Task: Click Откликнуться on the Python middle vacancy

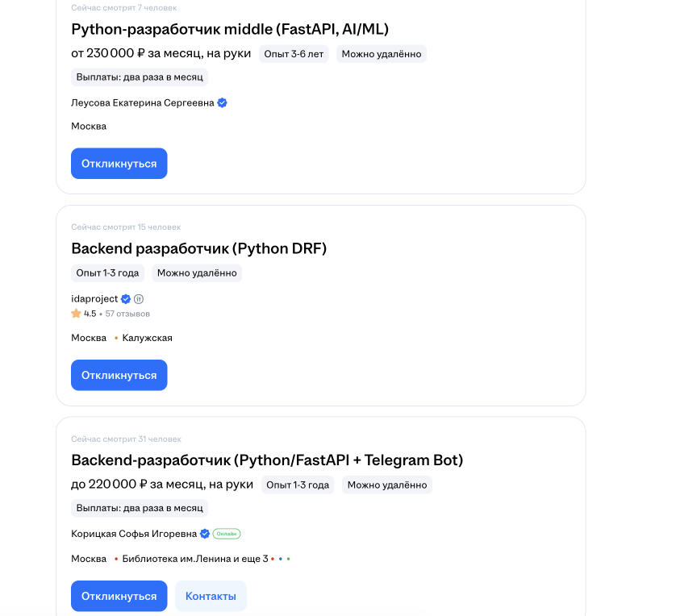Action: [x=119, y=163]
